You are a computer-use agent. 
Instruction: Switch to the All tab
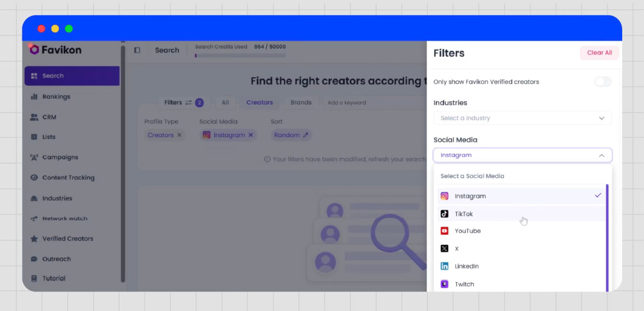225,102
